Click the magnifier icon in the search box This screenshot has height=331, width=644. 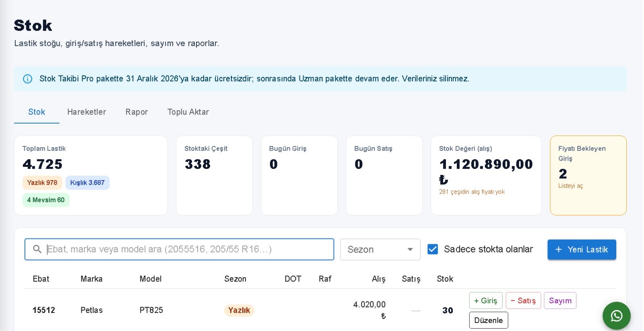tap(37, 249)
